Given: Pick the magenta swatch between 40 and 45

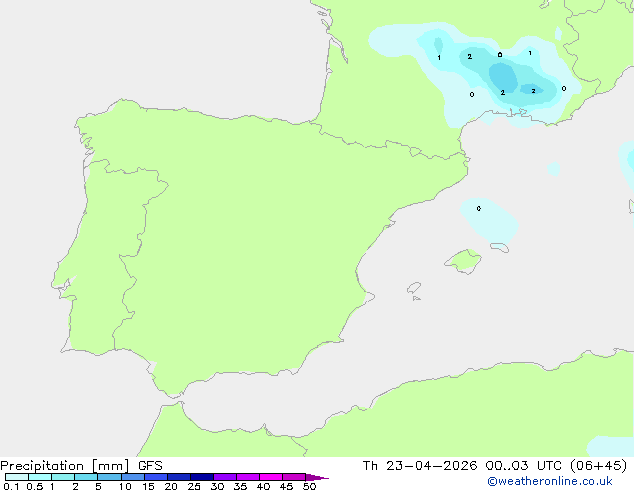Looking at the screenshot, I should click(271, 477).
